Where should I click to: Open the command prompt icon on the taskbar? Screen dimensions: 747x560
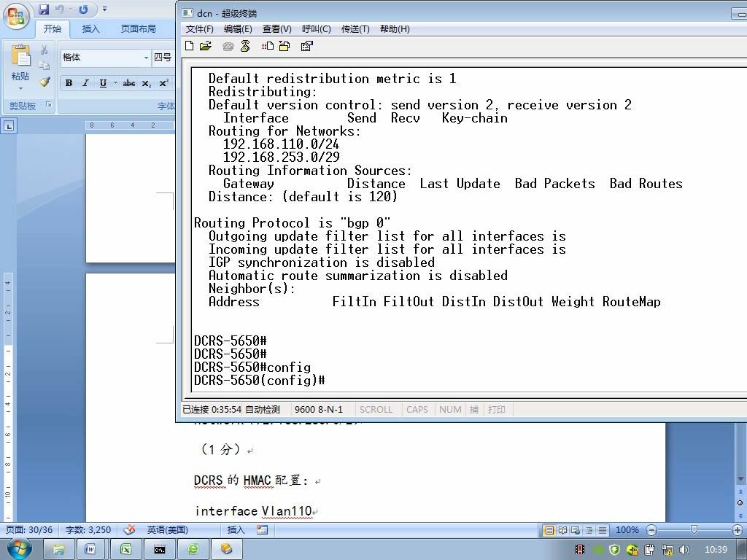160,550
